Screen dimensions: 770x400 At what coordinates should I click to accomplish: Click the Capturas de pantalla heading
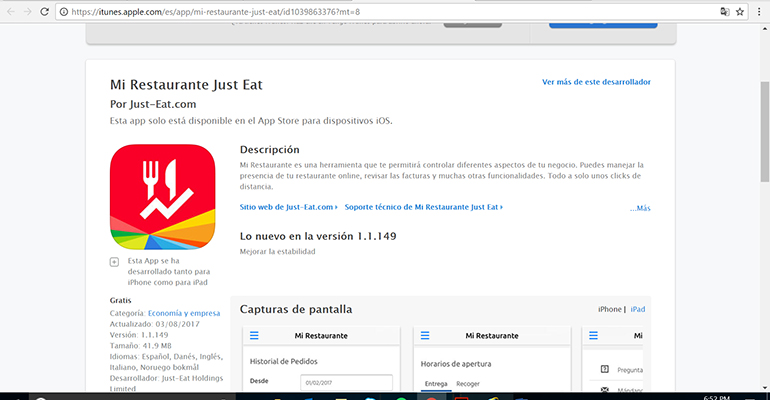[x=296, y=309]
